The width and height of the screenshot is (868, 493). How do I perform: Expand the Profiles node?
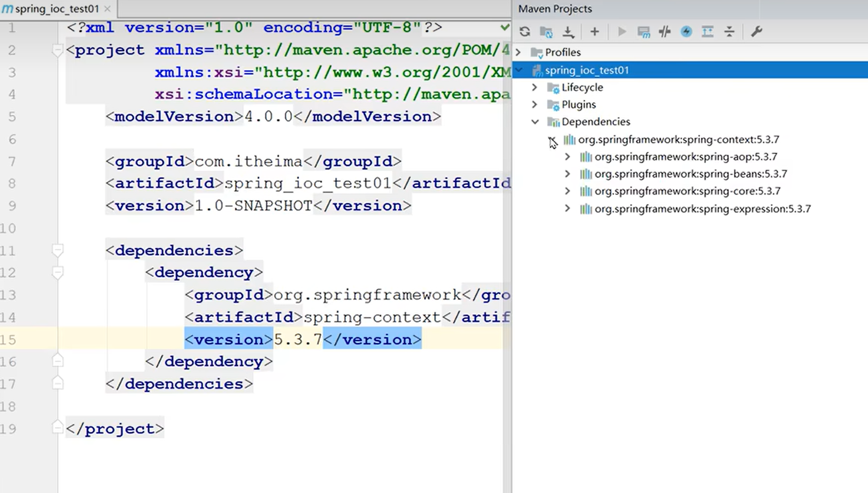[518, 52]
